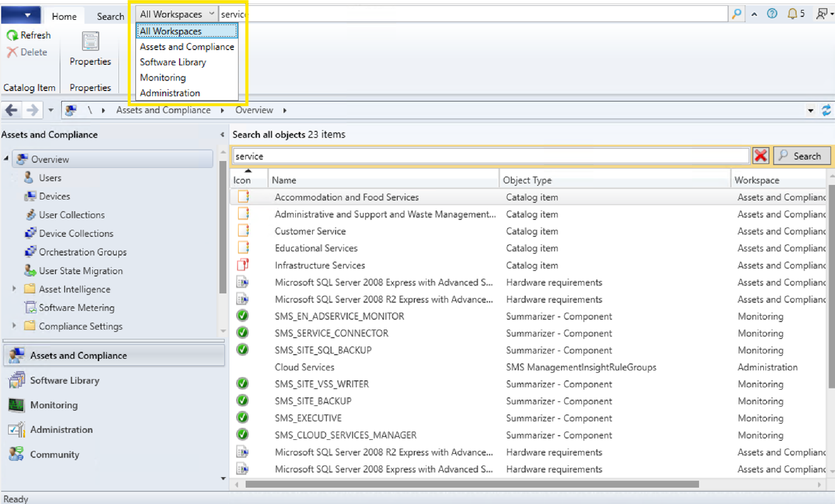The width and height of the screenshot is (835, 504).
Task: Click the Delete icon in the ribbon
Action: point(12,53)
